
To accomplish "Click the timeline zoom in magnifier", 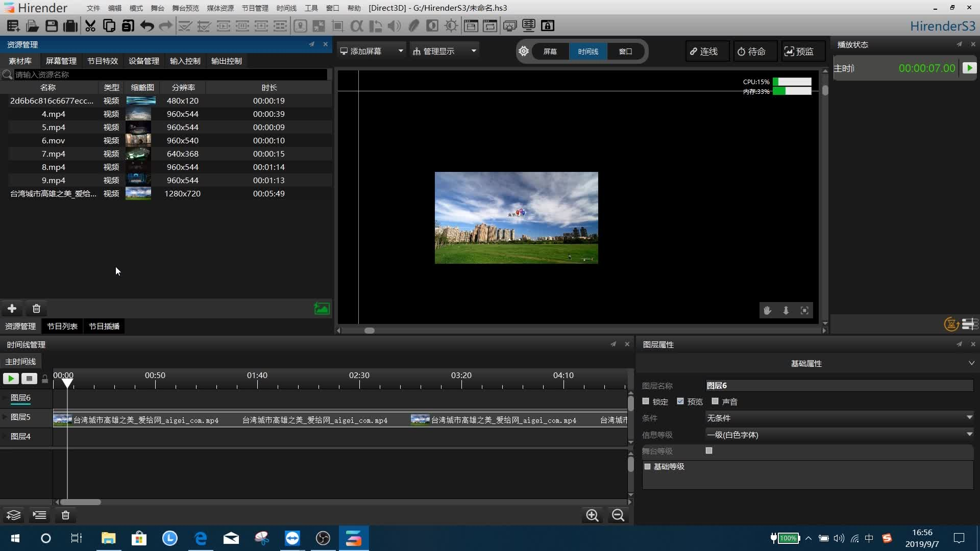I will (592, 515).
